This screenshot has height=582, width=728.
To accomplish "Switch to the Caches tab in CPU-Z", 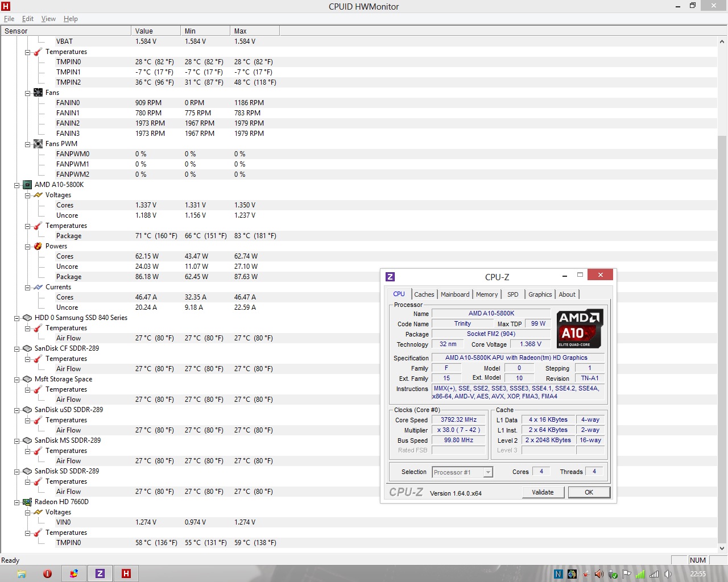I will click(x=424, y=294).
